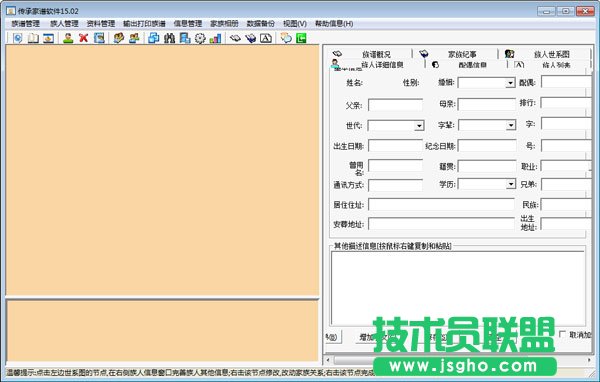This screenshot has height=382, width=600.
Task: Click the blue building tree icon
Action: [x=185, y=38]
